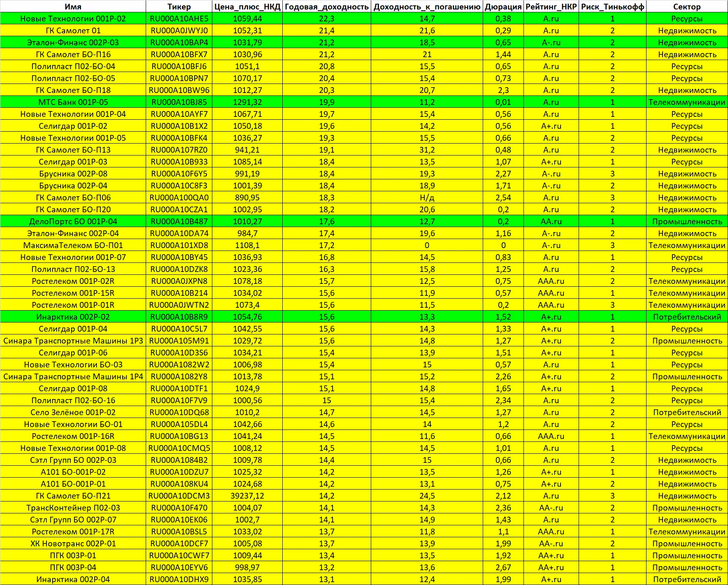Click the cell "ХК Новотранс 002Р-01"
This screenshot has width=728, height=585.
point(73,543)
